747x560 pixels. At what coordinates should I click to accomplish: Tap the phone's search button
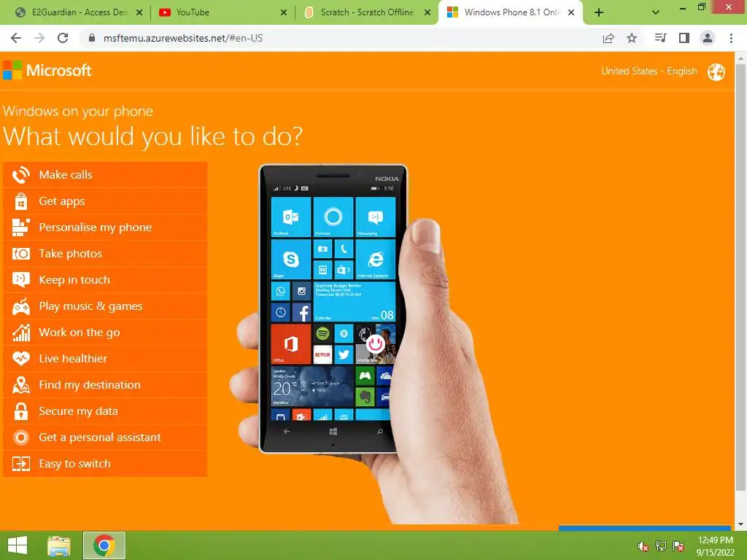[379, 432]
